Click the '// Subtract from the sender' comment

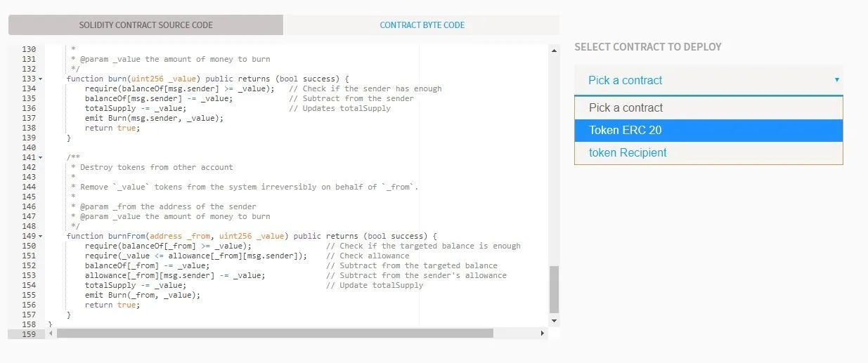click(351, 98)
